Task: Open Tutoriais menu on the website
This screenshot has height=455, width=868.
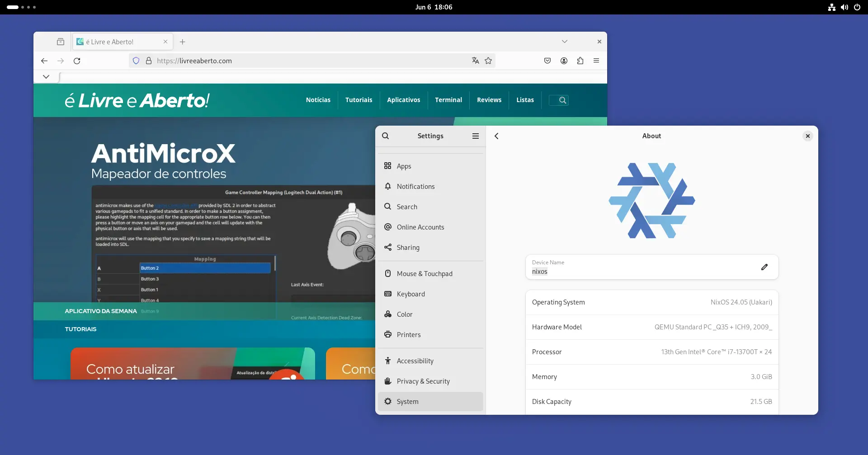Action: (x=359, y=100)
